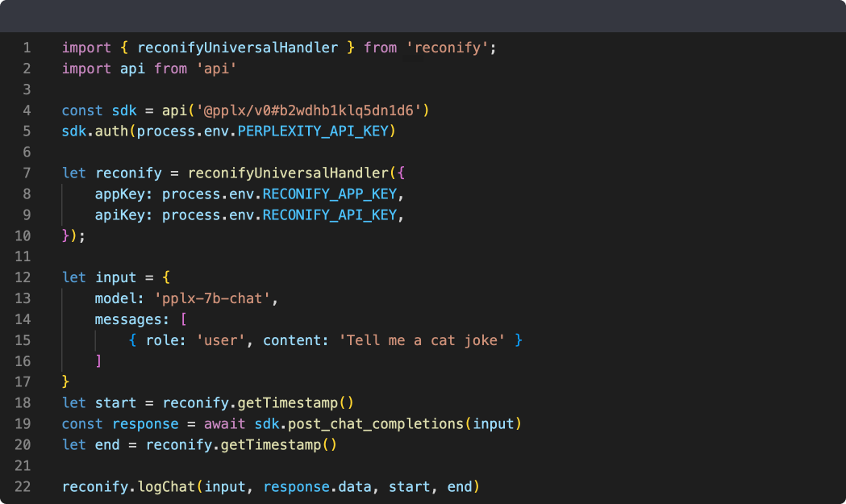Click line number 22 in the gutter
Screen dimensions: 846x504
23,486
